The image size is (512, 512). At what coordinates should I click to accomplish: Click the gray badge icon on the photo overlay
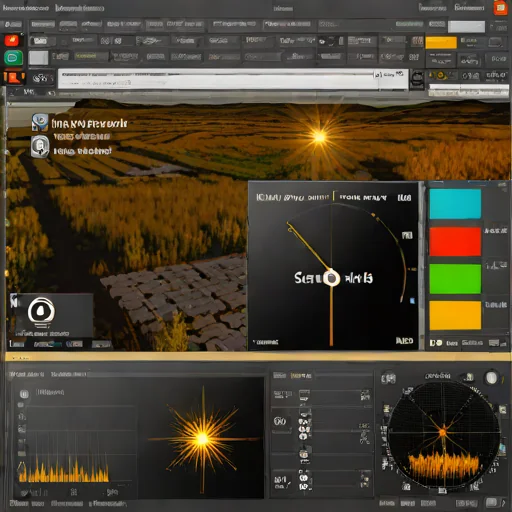40,146
